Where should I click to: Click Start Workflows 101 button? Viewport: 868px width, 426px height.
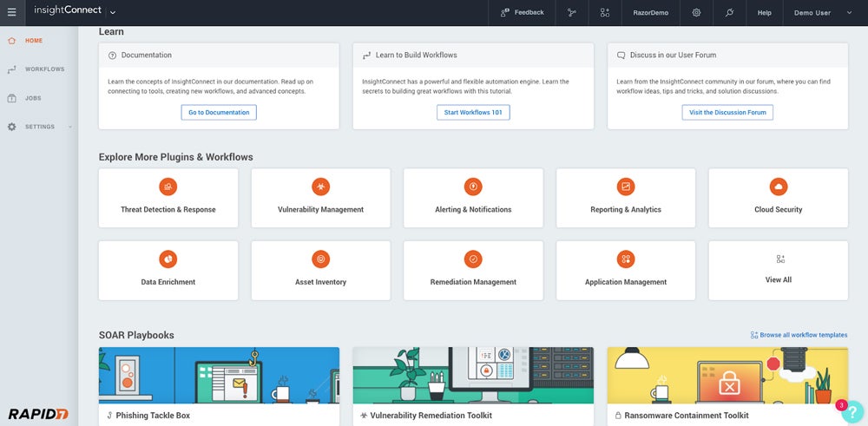473,112
